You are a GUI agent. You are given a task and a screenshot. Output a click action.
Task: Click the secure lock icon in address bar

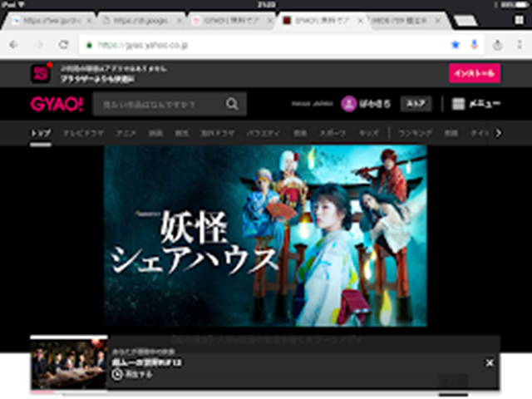point(89,45)
